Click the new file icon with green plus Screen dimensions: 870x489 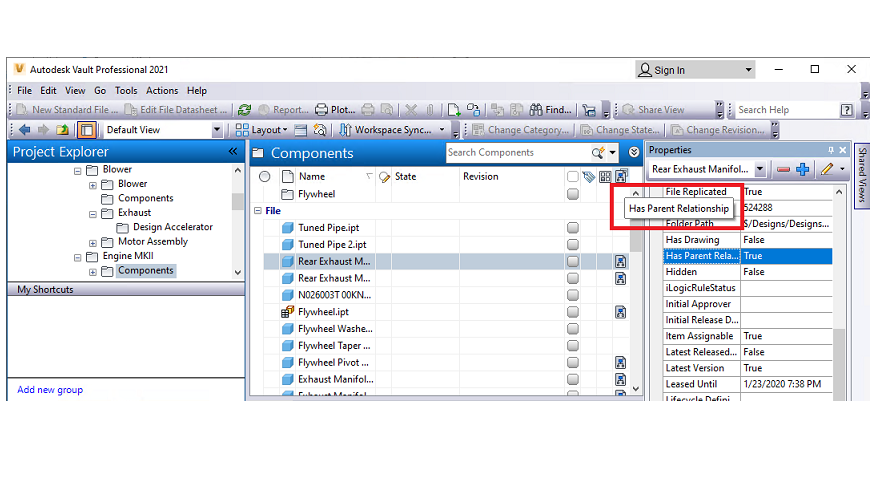click(x=454, y=110)
